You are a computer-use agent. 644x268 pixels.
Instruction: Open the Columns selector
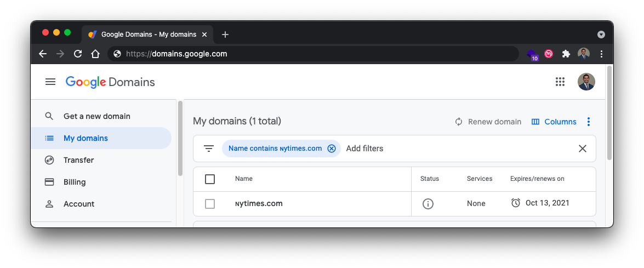pos(554,122)
